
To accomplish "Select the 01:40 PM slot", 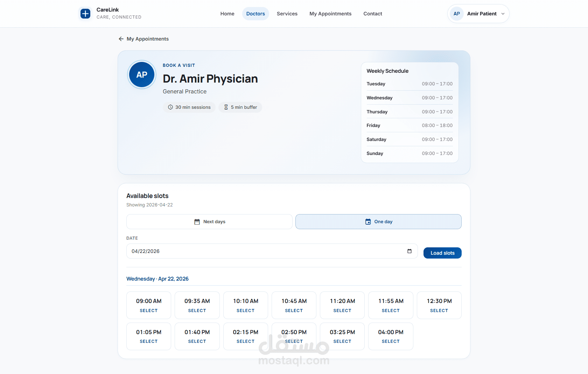I will 197,336.
